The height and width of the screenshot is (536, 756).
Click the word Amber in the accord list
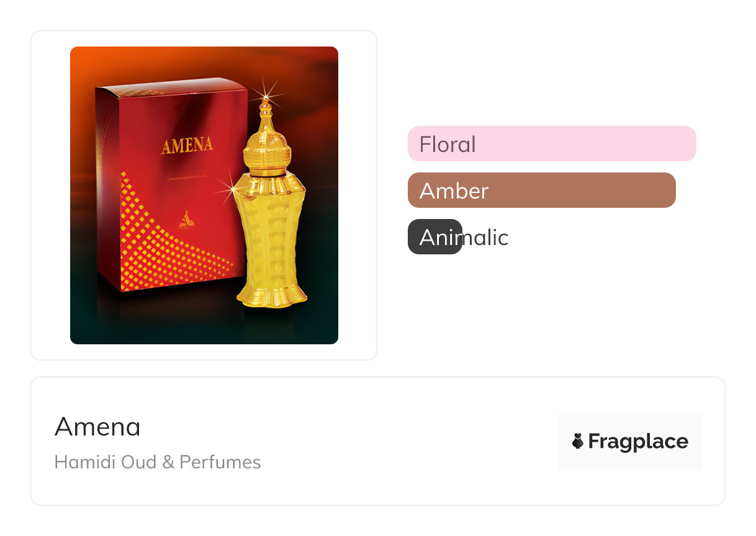454,190
